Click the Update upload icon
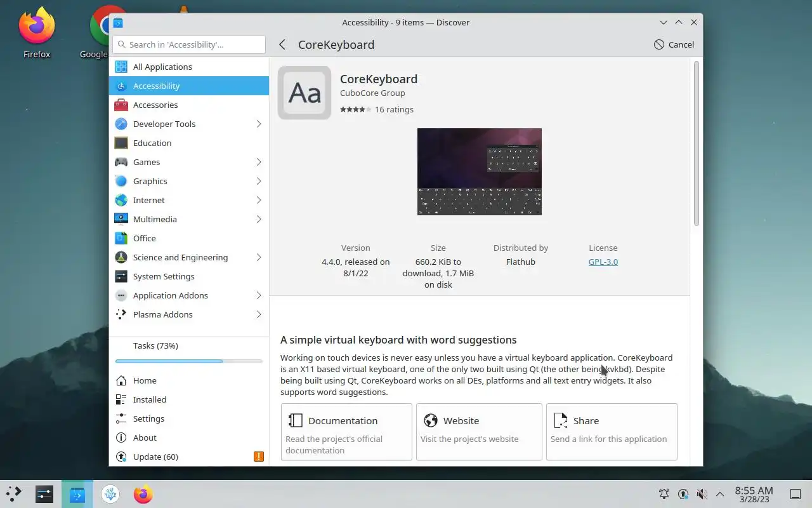 [121, 457]
